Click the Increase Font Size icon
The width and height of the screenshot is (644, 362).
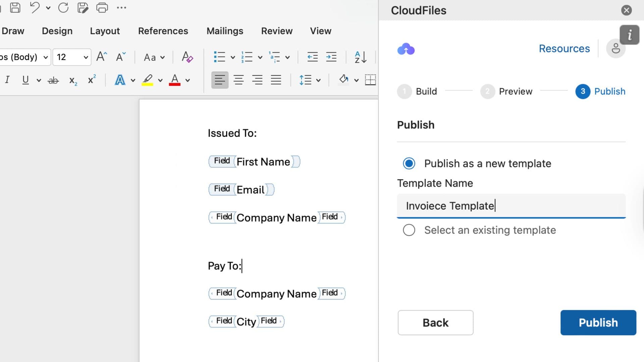(101, 56)
